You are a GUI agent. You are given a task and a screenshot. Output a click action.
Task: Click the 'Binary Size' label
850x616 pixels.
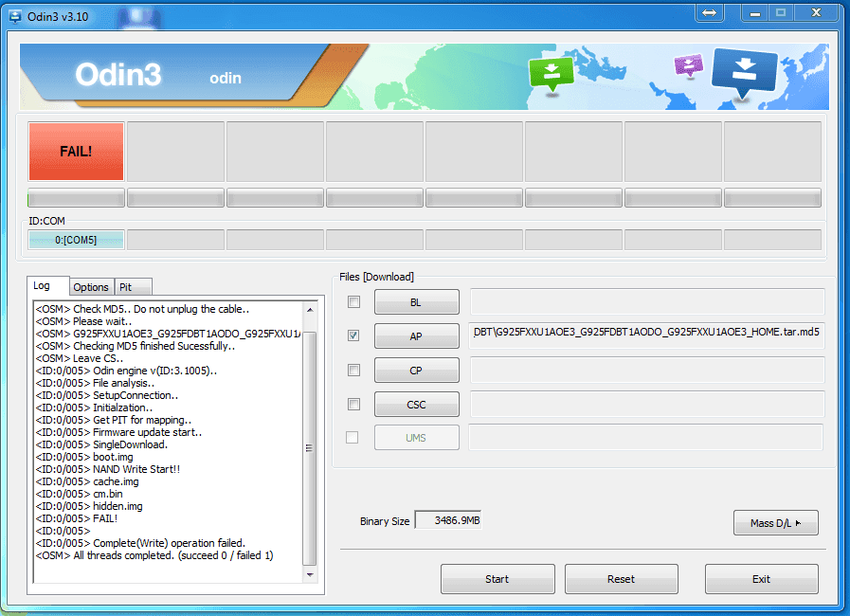385,521
